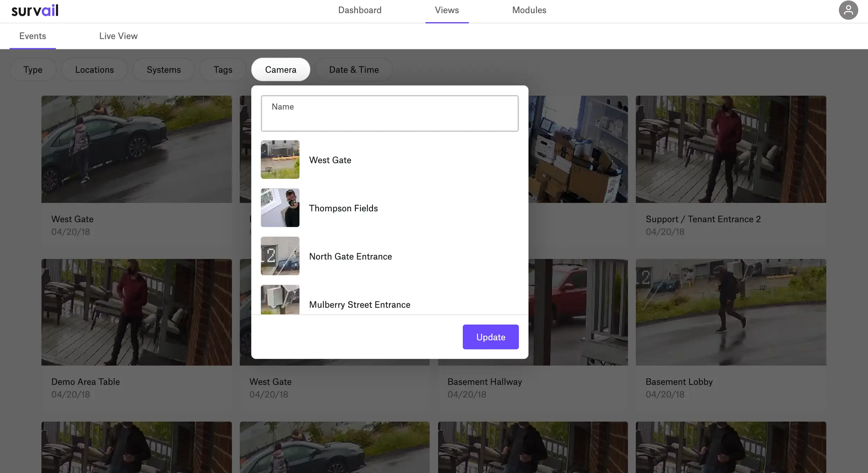Expand the Tags filter
Image resolution: width=868 pixels, height=473 pixels.
tap(223, 70)
